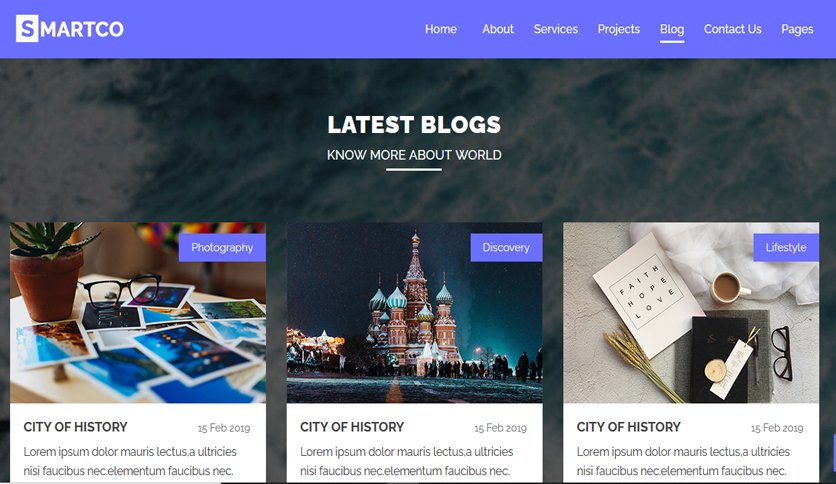Select Projects in the navigation bar
The height and width of the screenshot is (484, 836).
(x=618, y=29)
